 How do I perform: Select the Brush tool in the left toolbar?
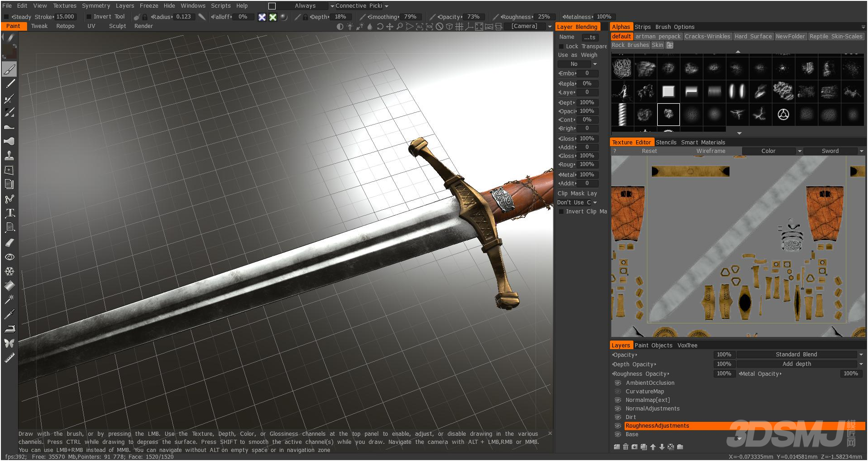pos(9,69)
